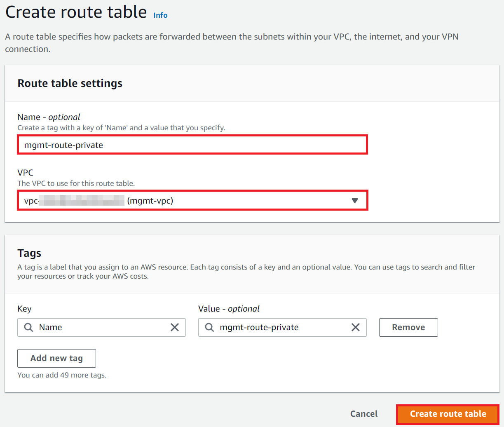Click 'You can add 49 more tags.' text
The width and height of the screenshot is (504, 427).
pos(62,375)
